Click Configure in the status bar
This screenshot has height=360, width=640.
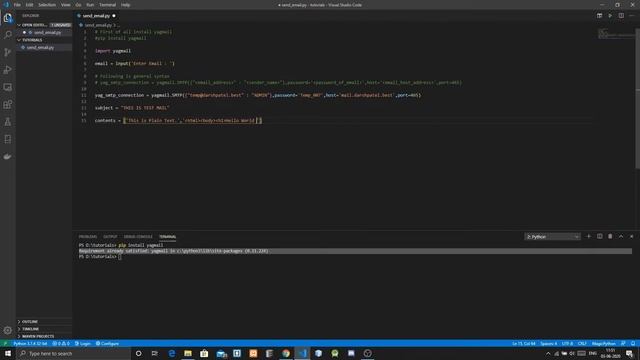(107, 344)
